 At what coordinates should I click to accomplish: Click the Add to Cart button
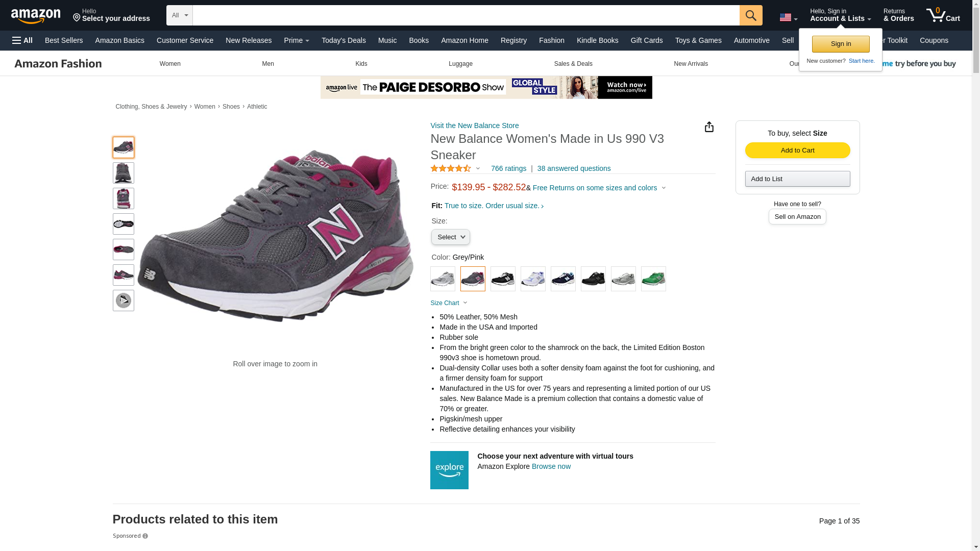click(797, 150)
